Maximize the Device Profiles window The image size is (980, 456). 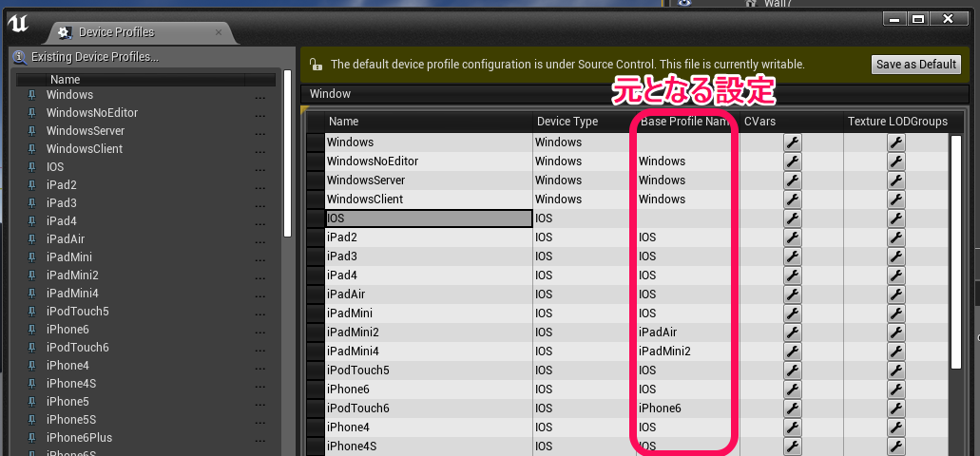[x=918, y=19]
